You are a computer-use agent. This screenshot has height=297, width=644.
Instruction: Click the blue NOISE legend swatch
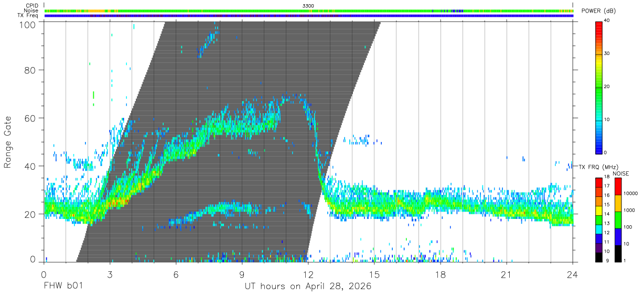617,237
